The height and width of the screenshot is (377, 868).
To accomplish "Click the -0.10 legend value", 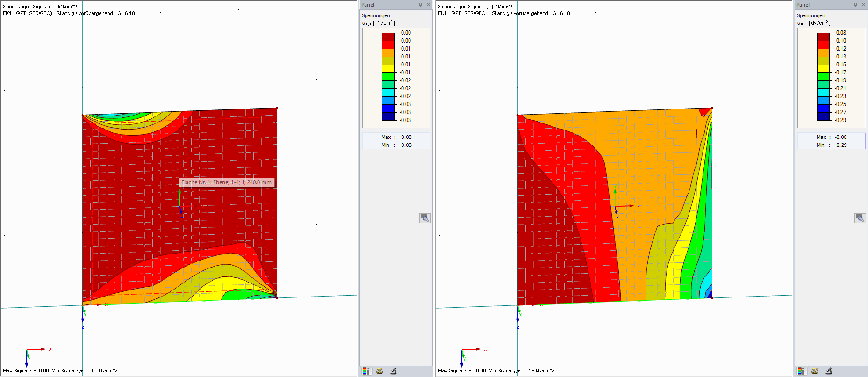I will tap(840, 41).
